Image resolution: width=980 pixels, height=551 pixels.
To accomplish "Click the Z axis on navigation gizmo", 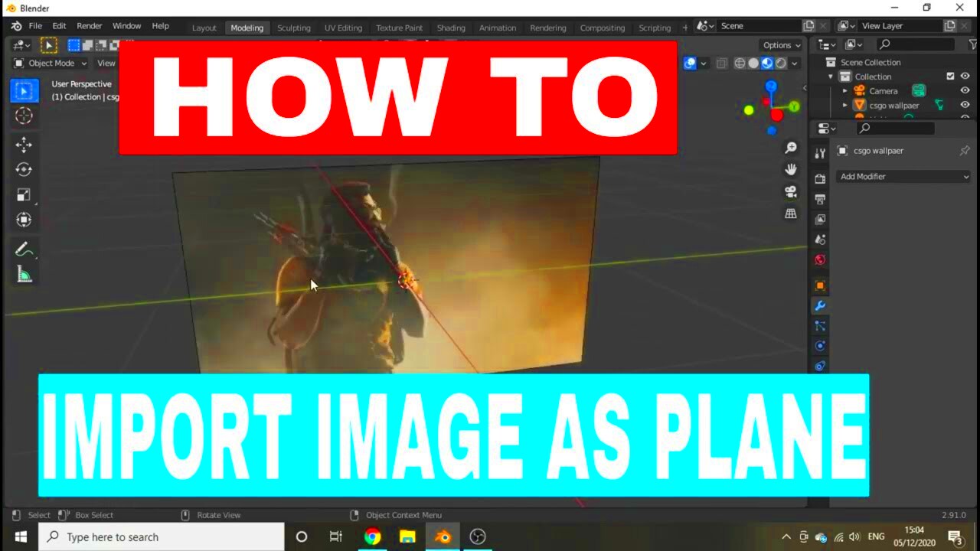I will [771, 87].
